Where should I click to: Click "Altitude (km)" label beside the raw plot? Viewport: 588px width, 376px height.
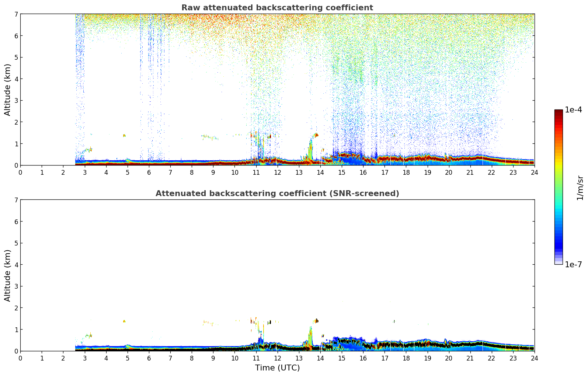[x=8, y=90]
